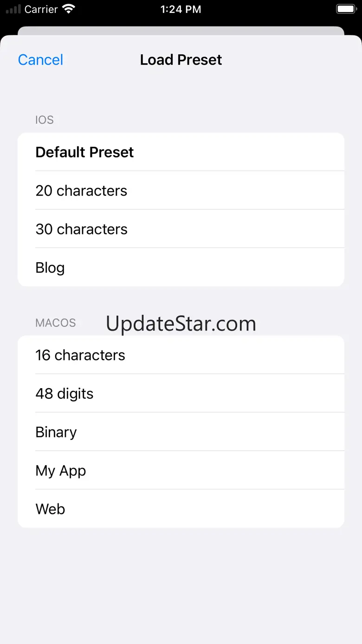Tap the background sheet behind the modal

181,31
